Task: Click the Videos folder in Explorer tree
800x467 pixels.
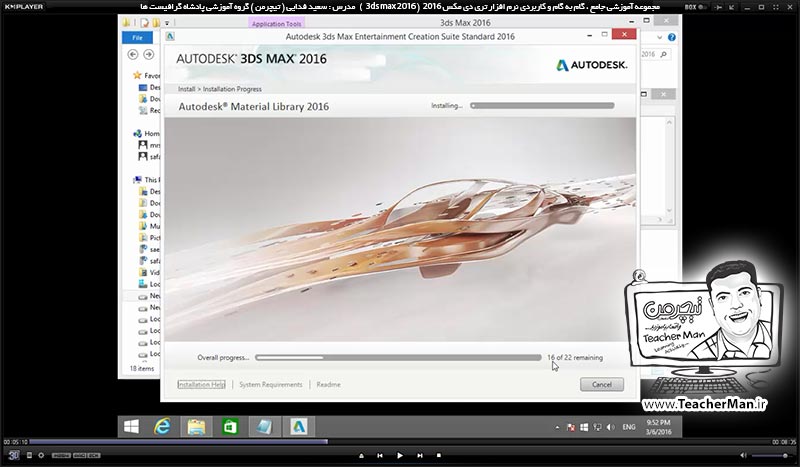Action: coord(149,273)
